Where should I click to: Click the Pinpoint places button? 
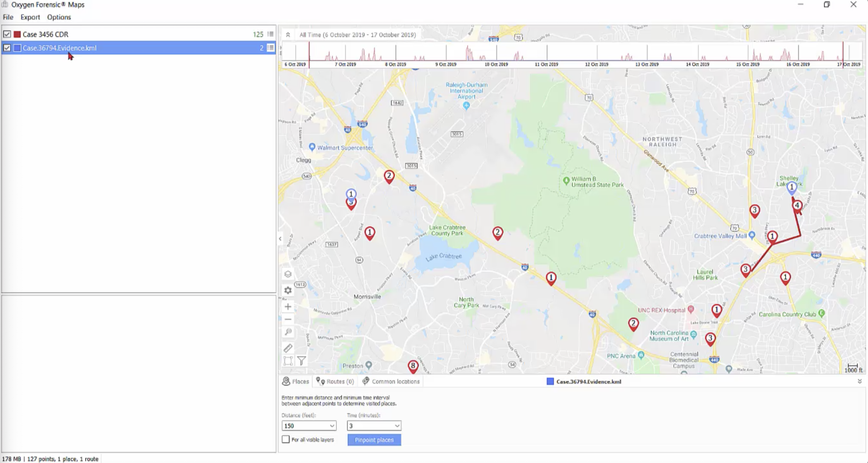click(374, 440)
